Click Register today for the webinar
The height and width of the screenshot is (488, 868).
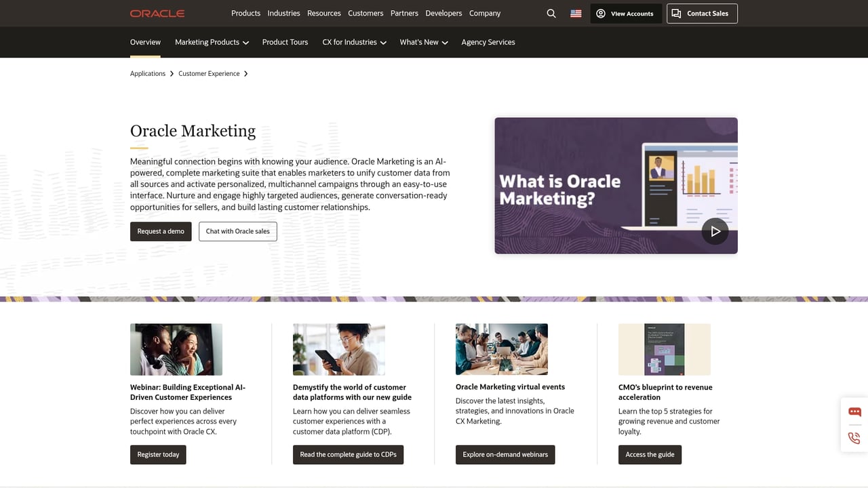158,455
